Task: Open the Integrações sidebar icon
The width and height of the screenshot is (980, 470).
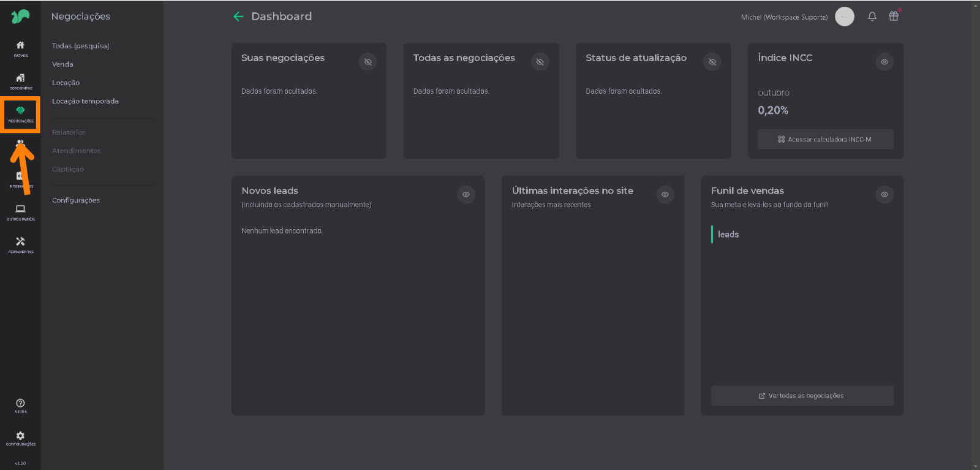Action: click(20, 180)
